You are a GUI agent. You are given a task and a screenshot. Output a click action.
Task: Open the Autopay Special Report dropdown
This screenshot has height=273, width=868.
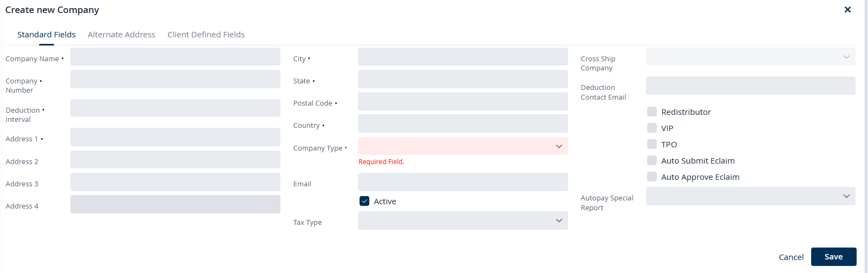tap(750, 196)
